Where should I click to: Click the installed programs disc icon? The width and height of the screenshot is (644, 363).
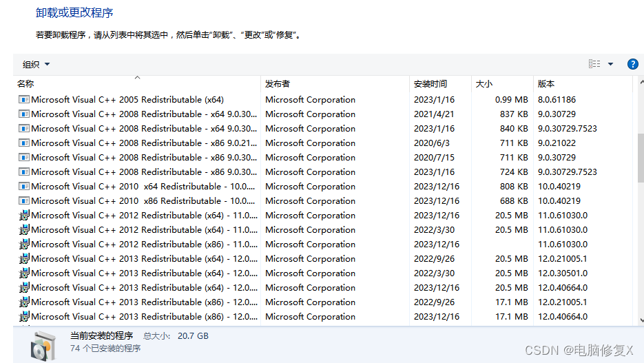(x=43, y=346)
